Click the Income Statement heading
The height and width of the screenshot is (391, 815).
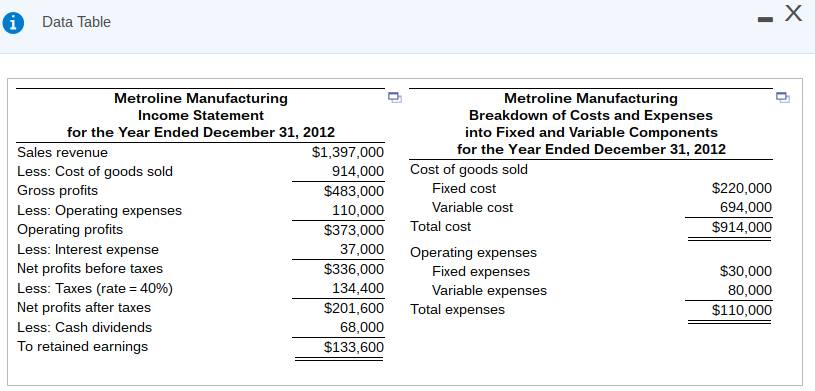tap(201, 115)
